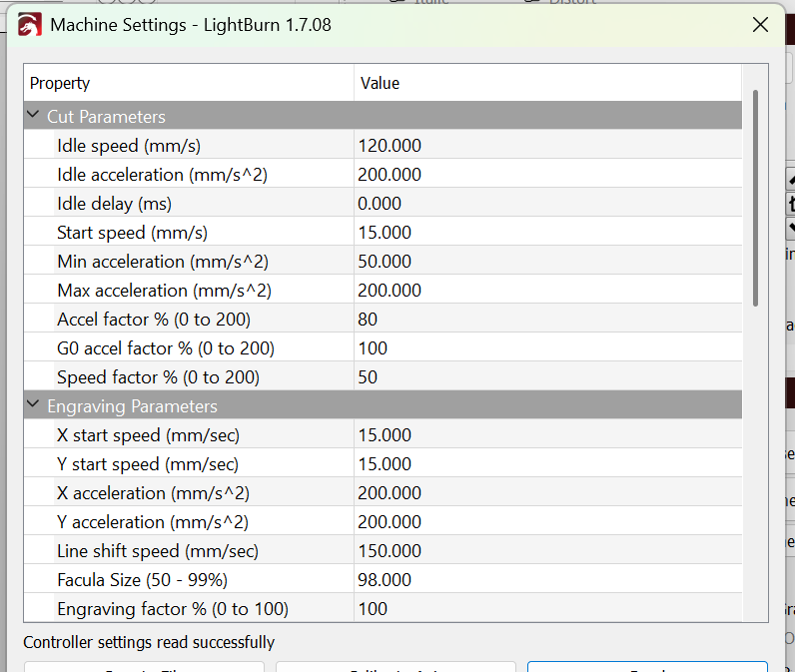
Task: Collapse the Cut Parameters section
Action: click(x=33, y=115)
